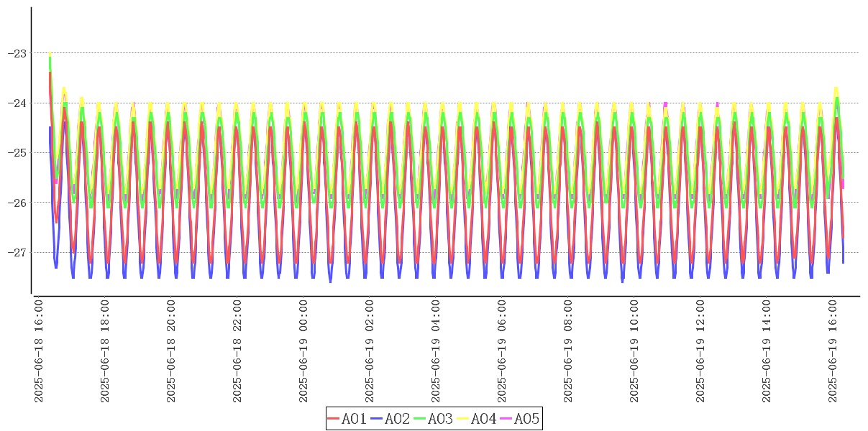Image resolution: width=868 pixels, height=431 pixels.
Task: Click the -24 value on the y-axis
Action: point(16,103)
